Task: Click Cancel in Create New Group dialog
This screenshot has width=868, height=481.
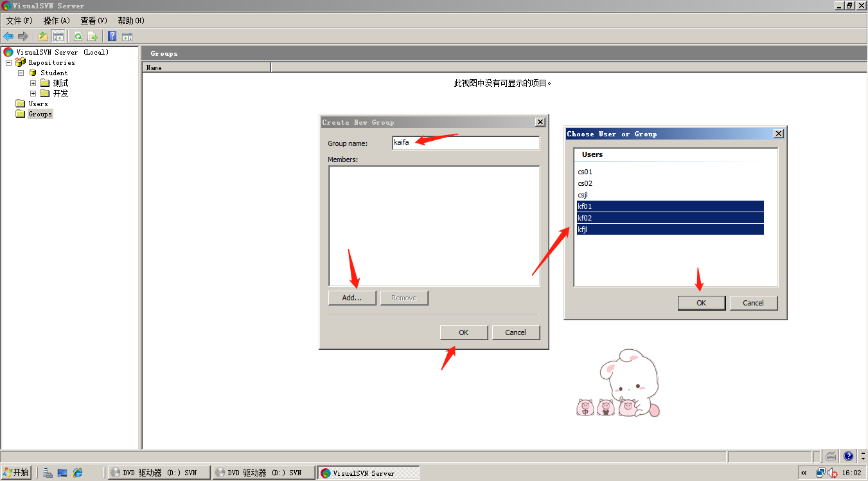Action: point(516,332)
